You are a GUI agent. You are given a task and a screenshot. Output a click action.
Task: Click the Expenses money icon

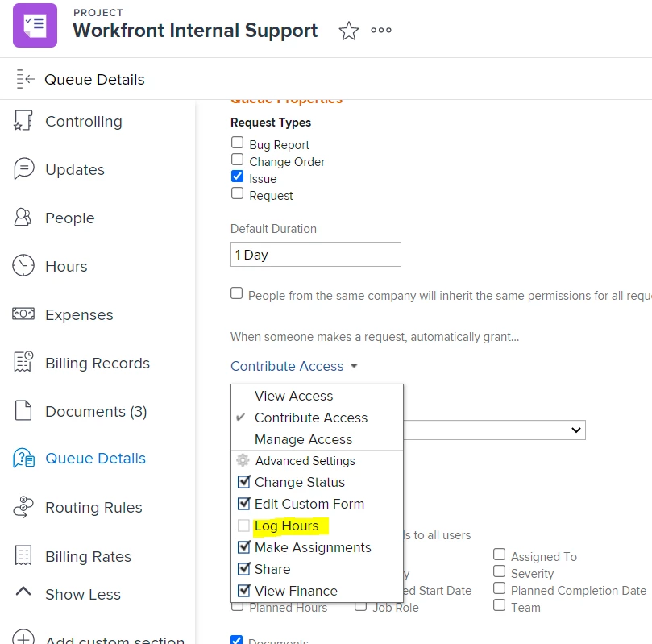pos(23,314)
